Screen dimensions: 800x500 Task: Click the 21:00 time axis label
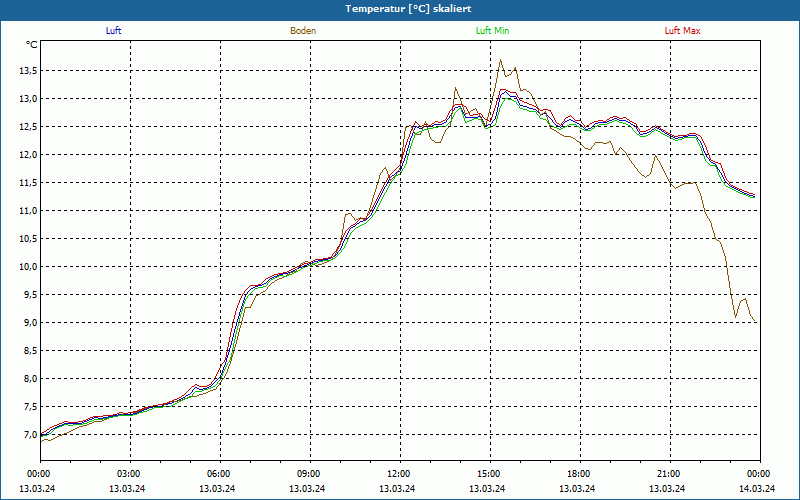[x=668, y=474]
